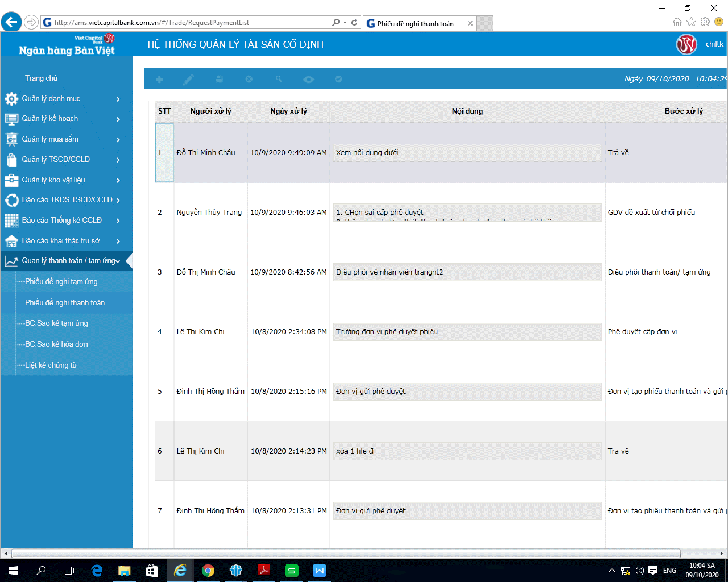
Task: Click the browser favorites star icon
Action: tap(691, 22)
